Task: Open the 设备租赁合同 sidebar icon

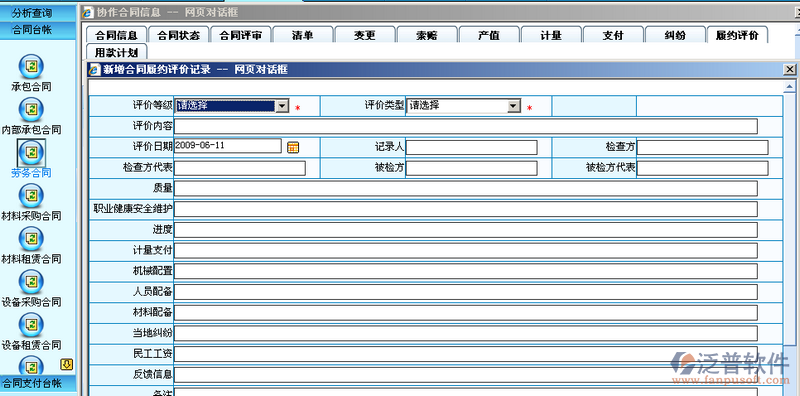Action: (x=31, y=325)
